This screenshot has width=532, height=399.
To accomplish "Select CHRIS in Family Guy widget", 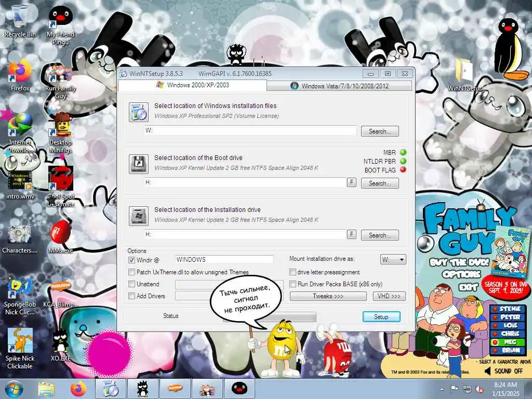I will point(507,334).
